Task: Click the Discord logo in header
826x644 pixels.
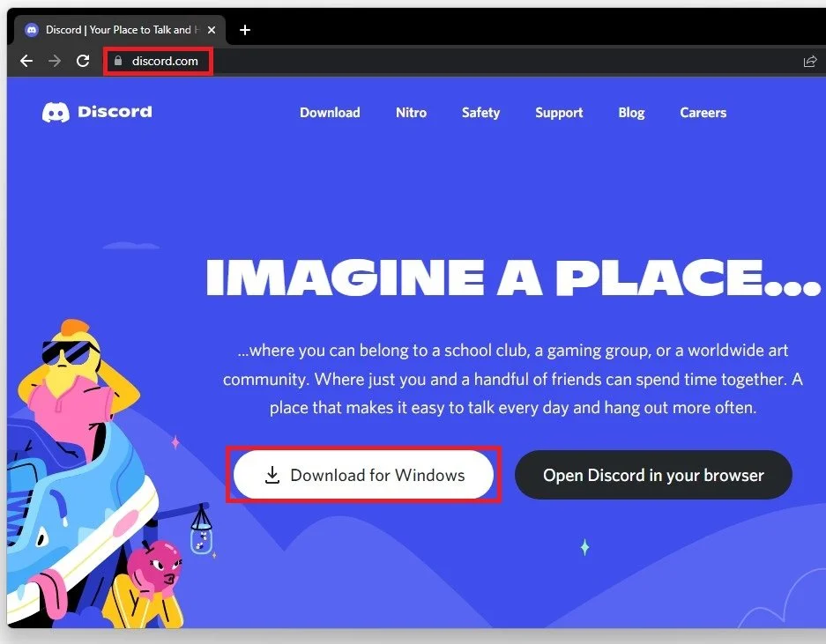Action: pos(98,112)
